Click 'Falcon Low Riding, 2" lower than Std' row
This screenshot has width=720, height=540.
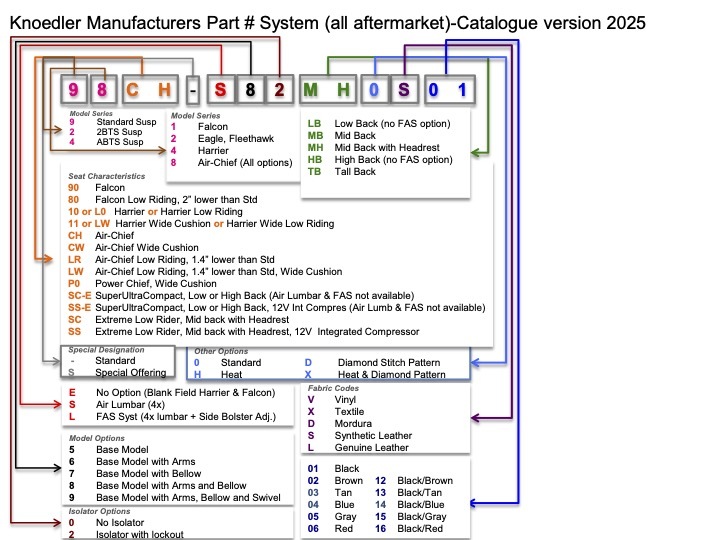coord(163,200)
